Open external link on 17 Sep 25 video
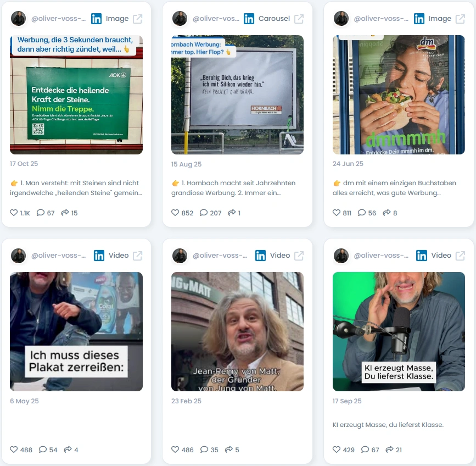Viewport: 476px width, 466px height. [460, 256]
